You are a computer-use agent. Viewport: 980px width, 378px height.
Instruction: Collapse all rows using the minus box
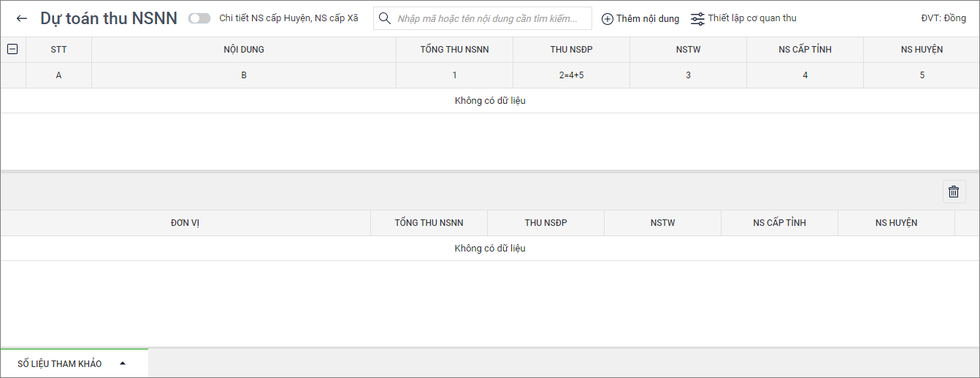coord(12,49)
